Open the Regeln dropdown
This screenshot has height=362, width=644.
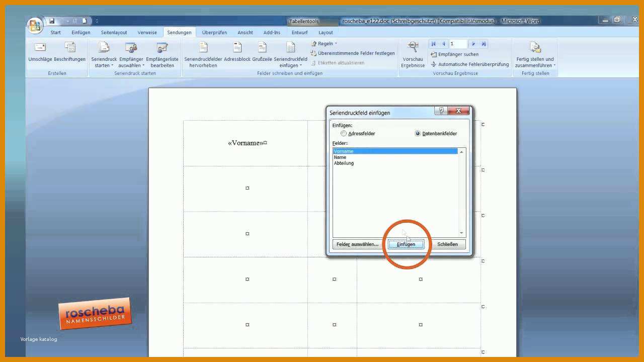coord(324,44)
